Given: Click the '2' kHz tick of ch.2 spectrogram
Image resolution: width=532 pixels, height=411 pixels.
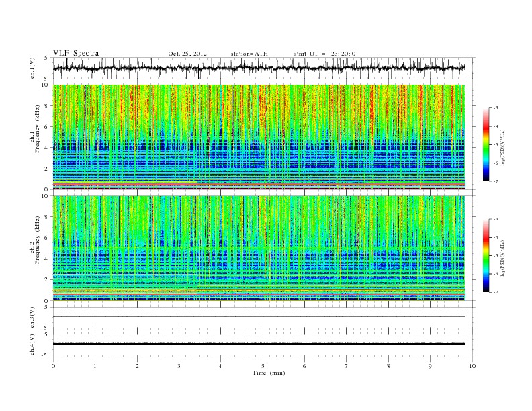Looking at the screenshot, I should click(x=46, y=280).
